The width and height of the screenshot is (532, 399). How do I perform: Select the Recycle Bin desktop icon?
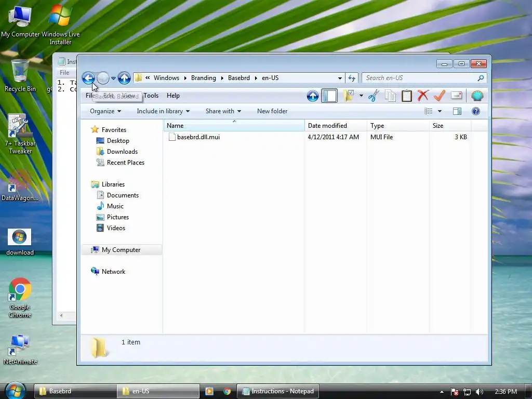click(x=20, y=76)
